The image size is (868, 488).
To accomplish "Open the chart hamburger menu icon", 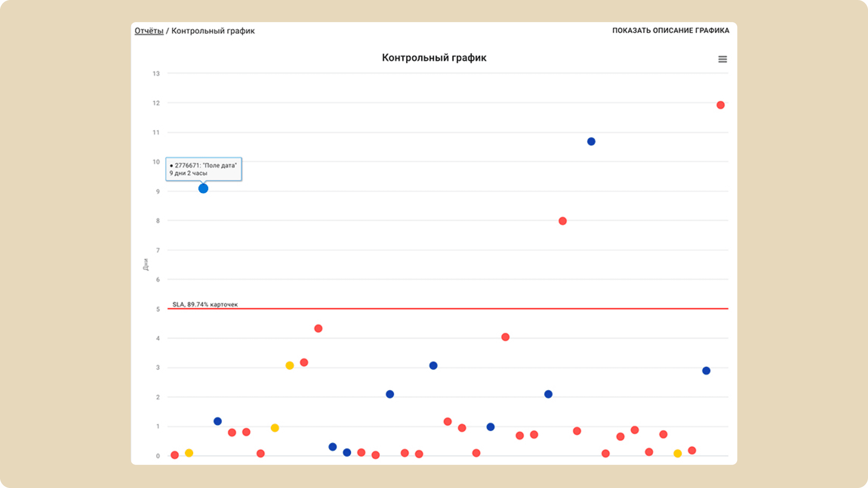I will 723,59.
